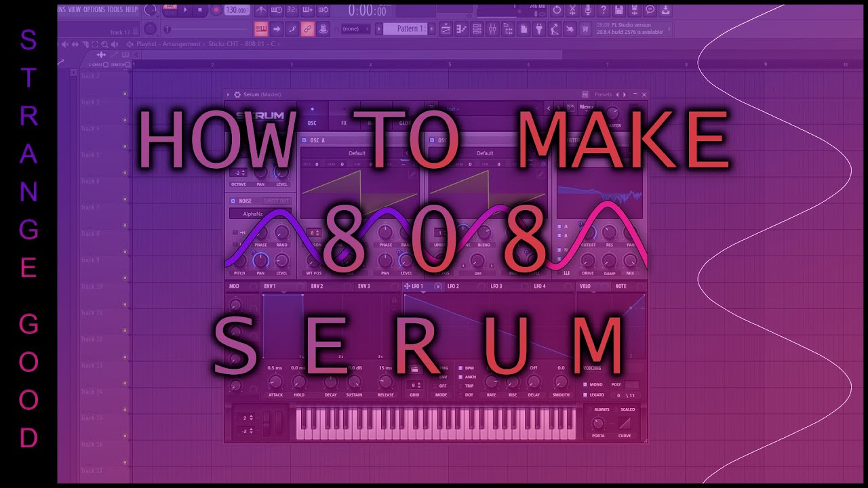Click the add pattern plus button
The image size is (868, 488).
click(x=431, y=29)
